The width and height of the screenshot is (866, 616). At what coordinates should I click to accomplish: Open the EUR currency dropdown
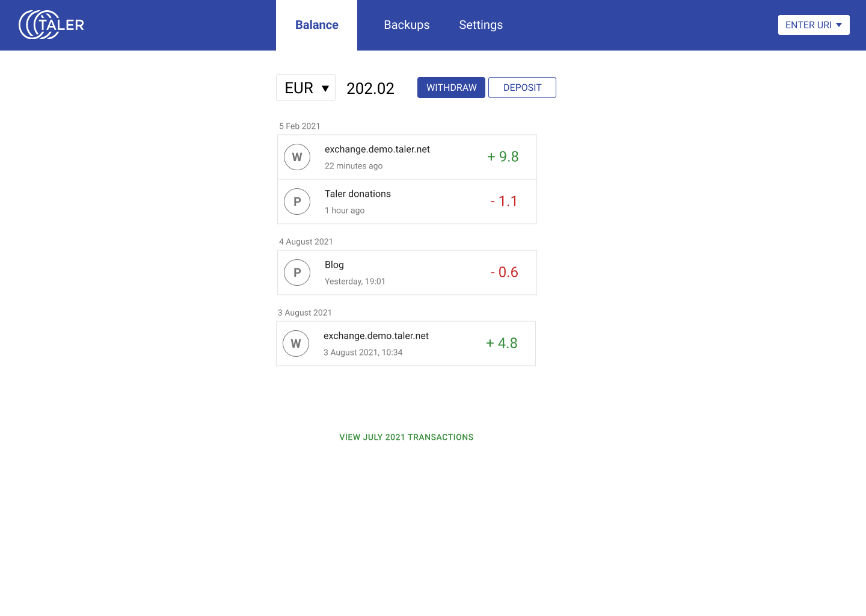pyautogui.click(x=306, y=88)
